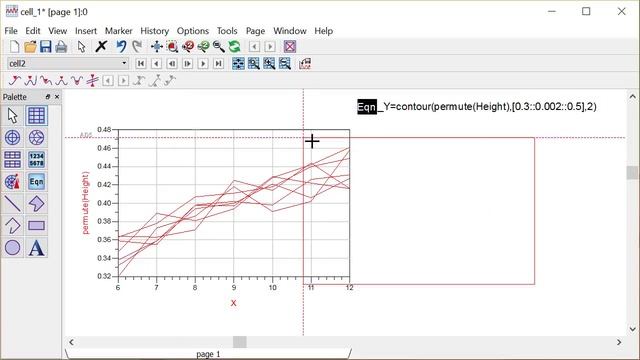Screen dimensions: 640x360
Task: Print the current page
Action: point(61,47)
